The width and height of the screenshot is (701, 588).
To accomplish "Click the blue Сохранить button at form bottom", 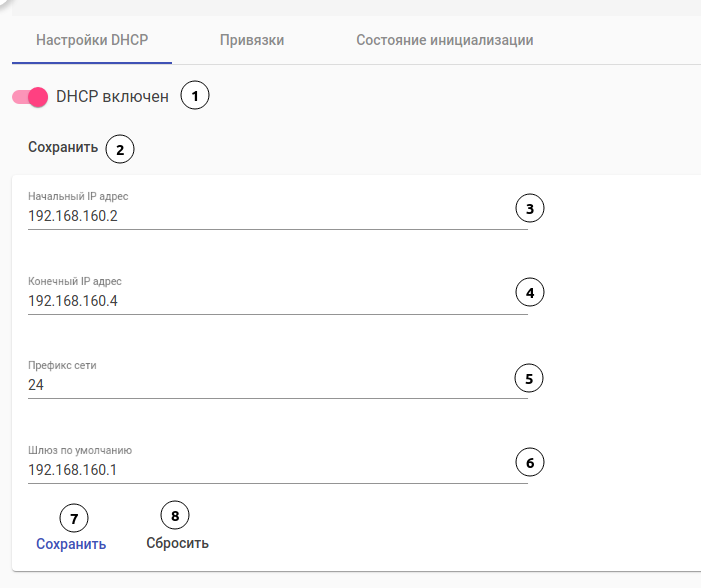I will [71, 544].
